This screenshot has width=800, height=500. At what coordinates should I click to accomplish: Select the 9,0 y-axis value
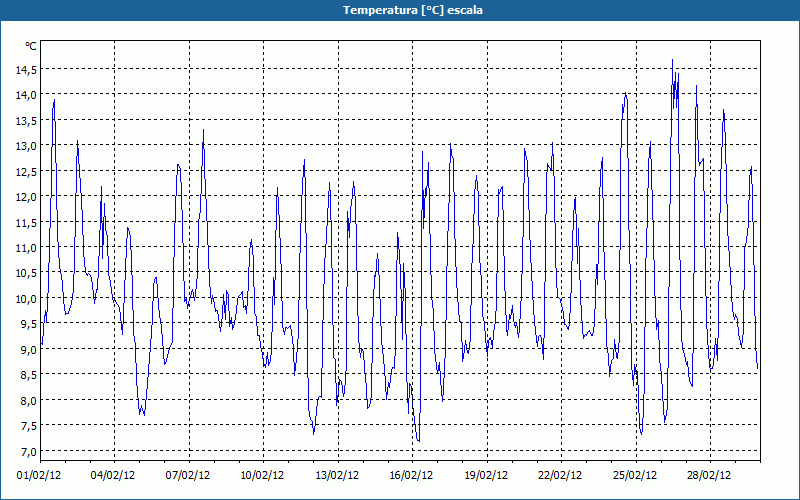29,349
